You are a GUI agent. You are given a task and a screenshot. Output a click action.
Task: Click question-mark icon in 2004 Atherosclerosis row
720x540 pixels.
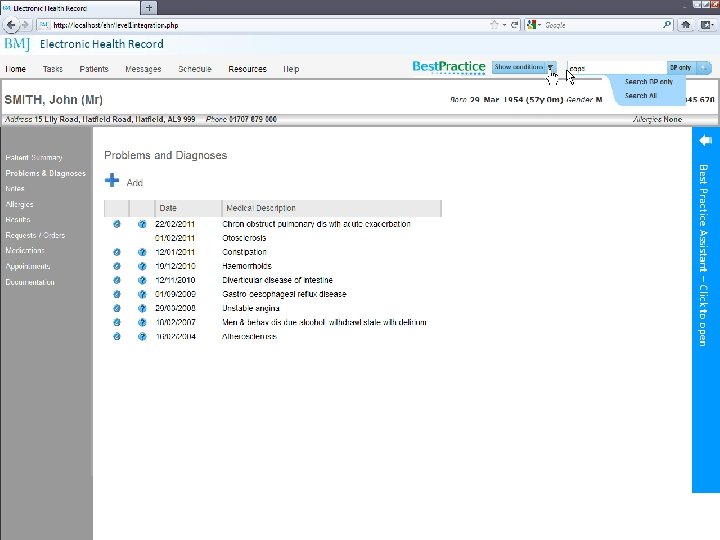click(x=142, y=336)
